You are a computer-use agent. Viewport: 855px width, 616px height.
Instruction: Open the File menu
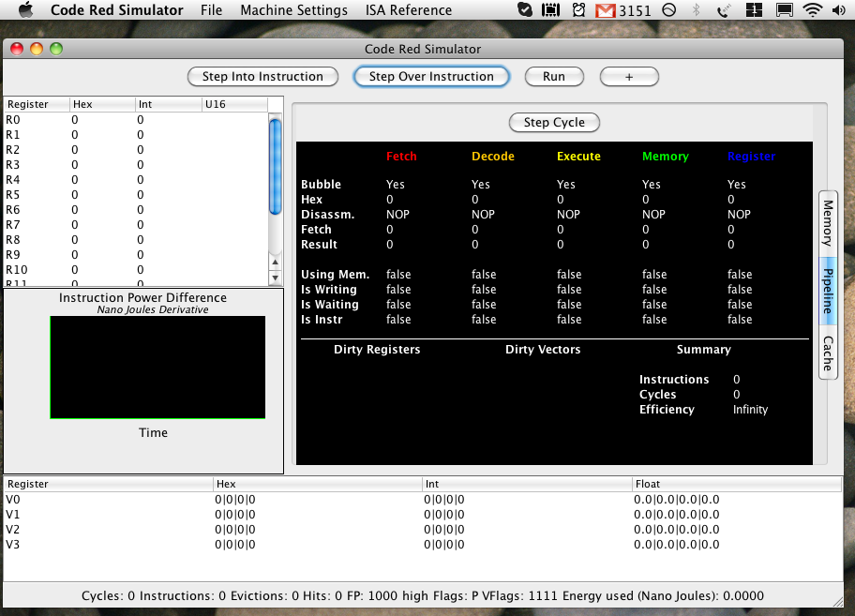click(211, 10)
